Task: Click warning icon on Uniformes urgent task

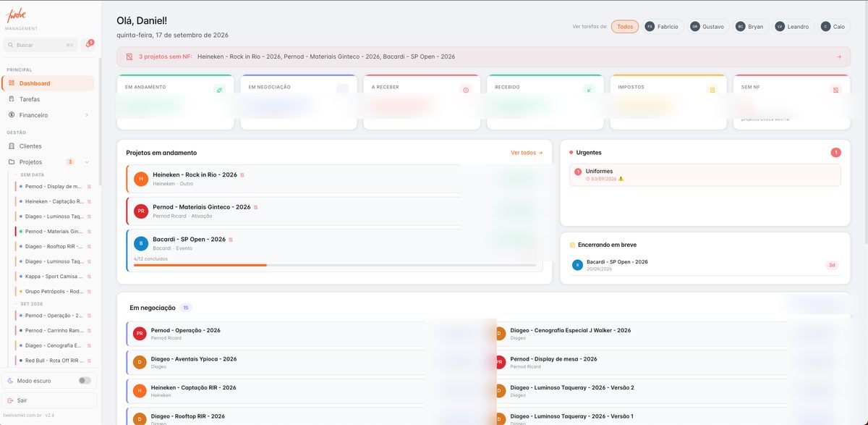Action: pyautogui.click(x=621, y=179)
